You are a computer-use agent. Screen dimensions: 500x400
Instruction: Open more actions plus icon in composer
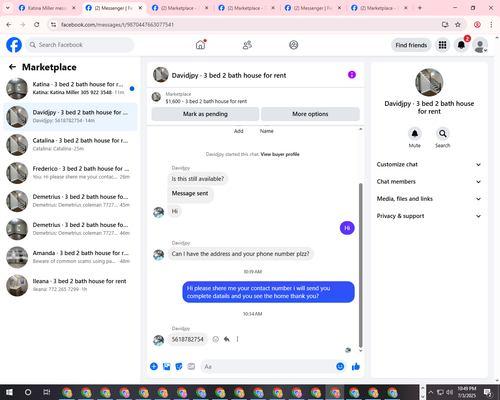pos(154,367)
